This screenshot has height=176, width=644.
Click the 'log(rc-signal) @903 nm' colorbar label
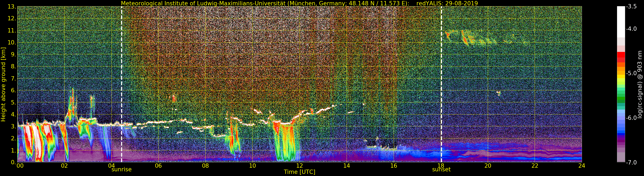(x=640, y=84)
